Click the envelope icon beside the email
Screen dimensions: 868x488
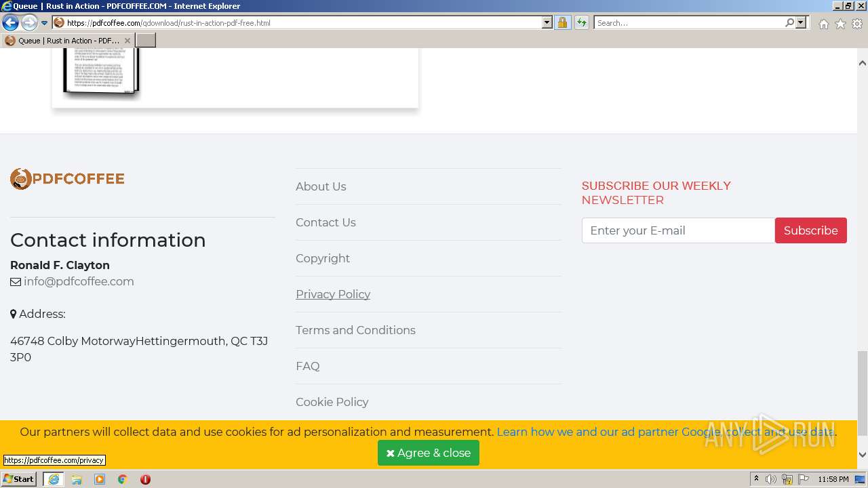(x=16, y=282)
